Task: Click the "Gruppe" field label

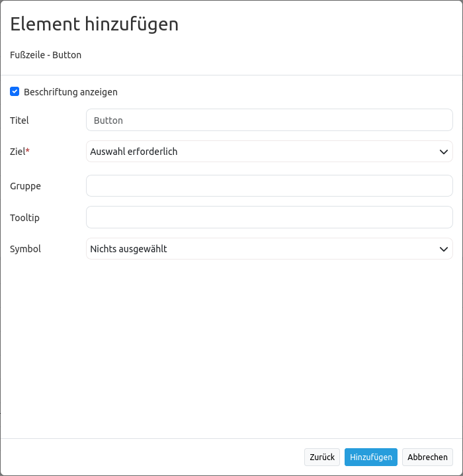Action: point(26,186)
